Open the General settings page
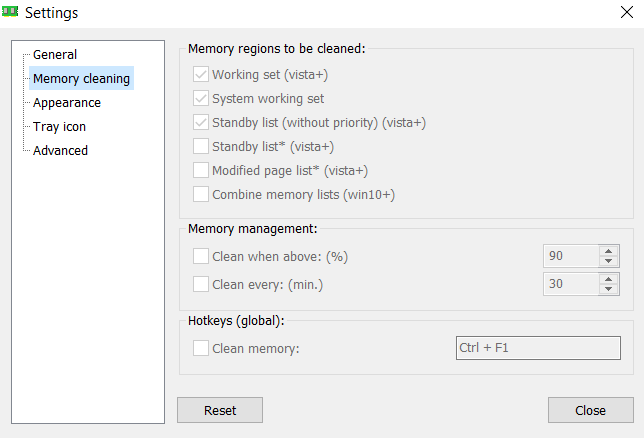The image size is (644, 438). (55, 55)
